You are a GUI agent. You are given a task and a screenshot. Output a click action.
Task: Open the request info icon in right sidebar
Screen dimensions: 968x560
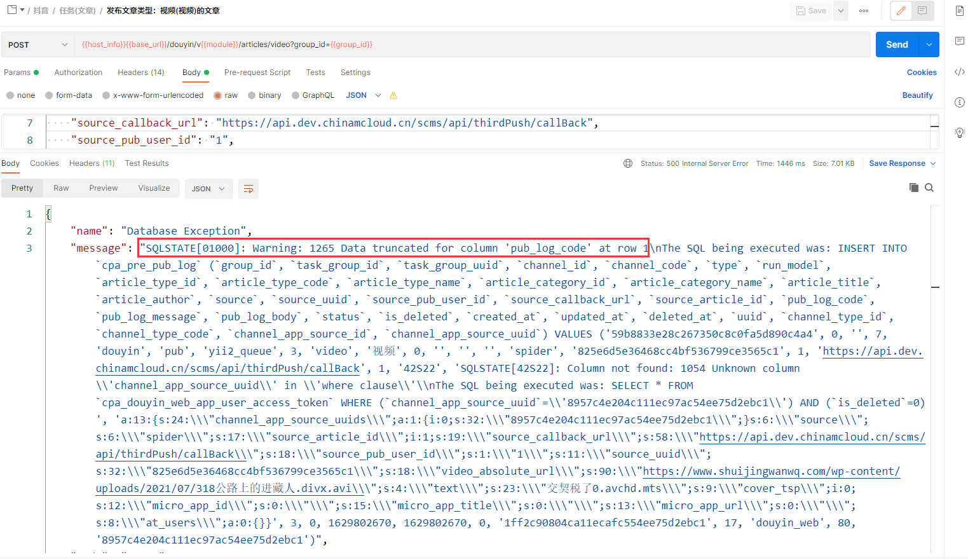point(959,102)
